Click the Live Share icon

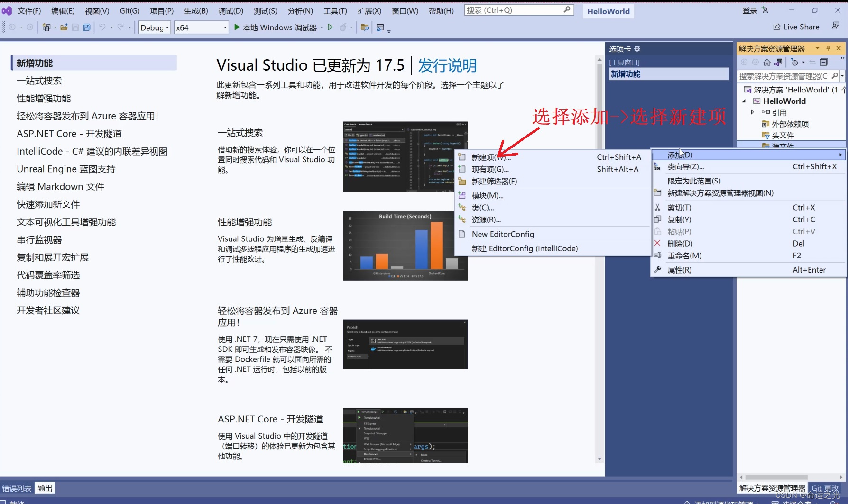(777, 27)
